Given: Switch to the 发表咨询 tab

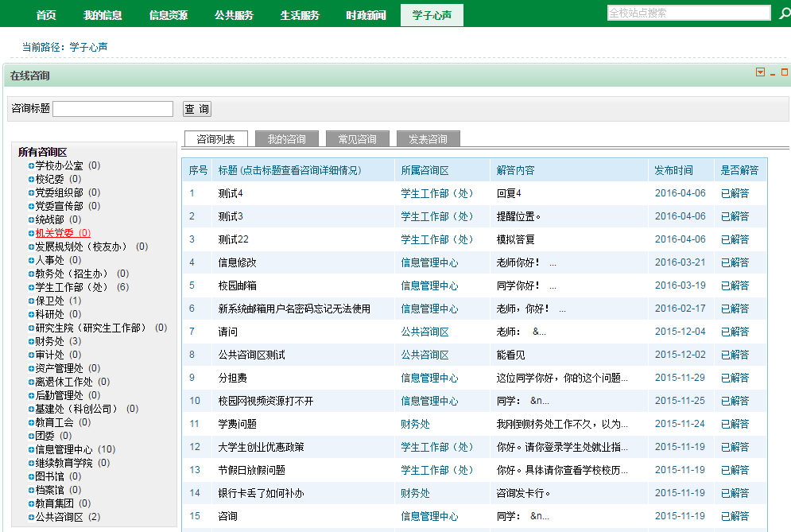Looking at the screenshot, I should (428, 139).
